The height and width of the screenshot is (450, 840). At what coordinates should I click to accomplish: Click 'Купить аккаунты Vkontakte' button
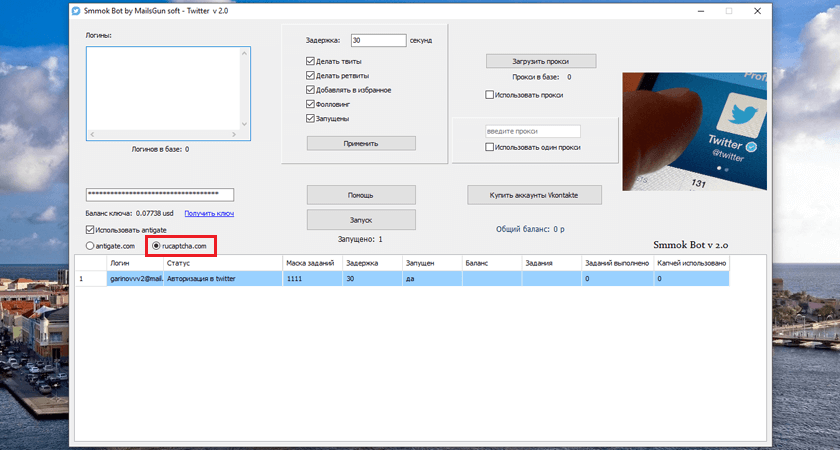tap(534, 195)
